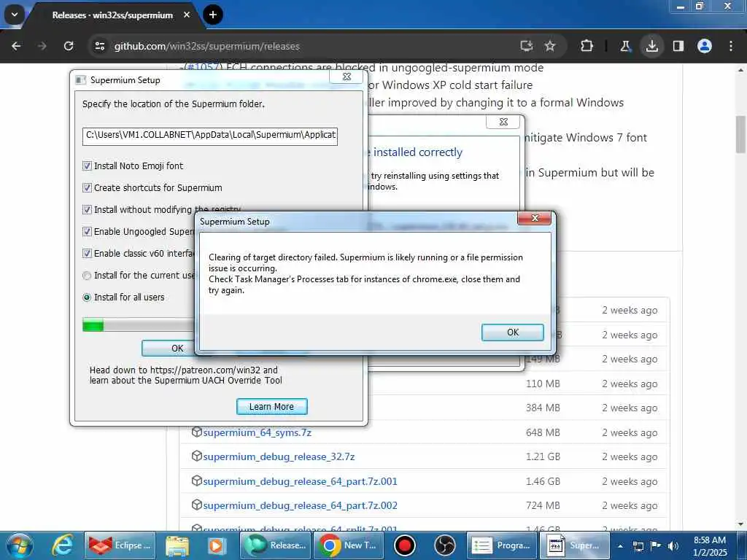Image resolution: width=747 pixels, height=560 pixels.
Task: Open the Chrome Labs flask icon
Action: point(625,46)
